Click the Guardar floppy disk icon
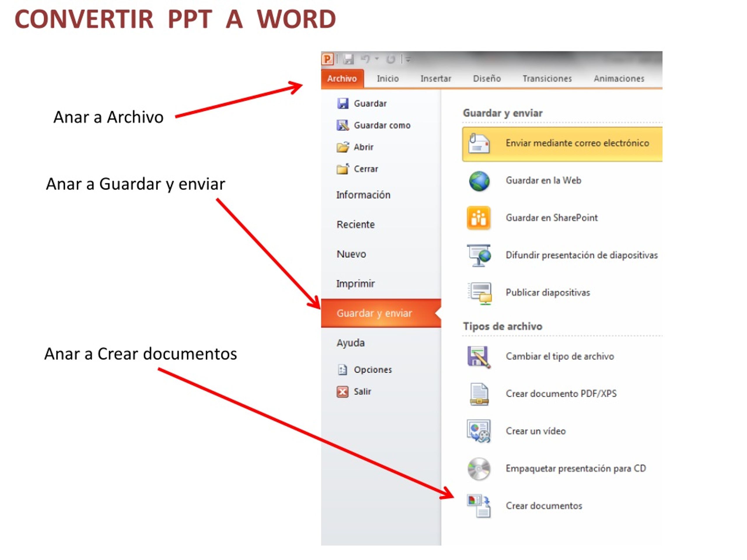Screen dimensions: 747x560 [x=343, y=103]
